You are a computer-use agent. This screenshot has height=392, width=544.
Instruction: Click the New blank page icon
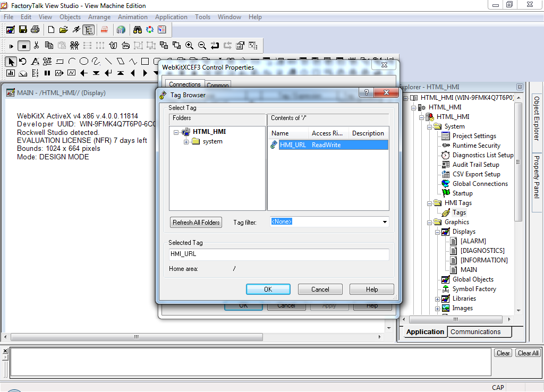pos(51,30)
